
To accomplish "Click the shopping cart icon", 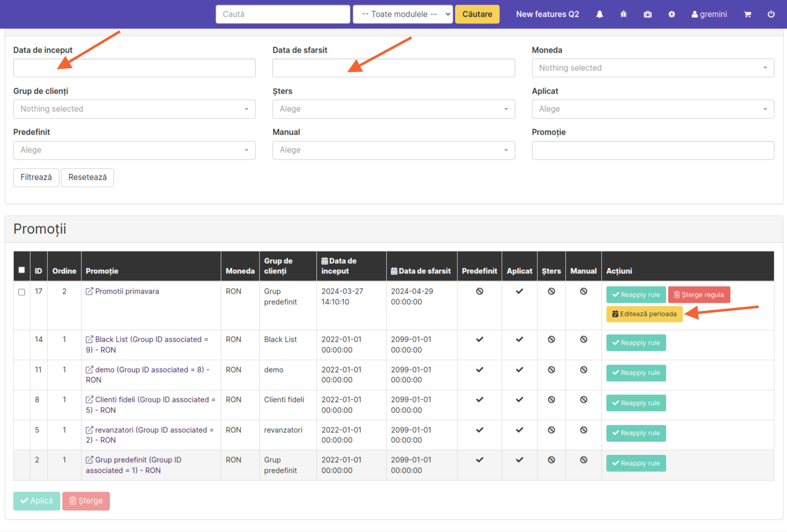I will (x=747, y=14).
